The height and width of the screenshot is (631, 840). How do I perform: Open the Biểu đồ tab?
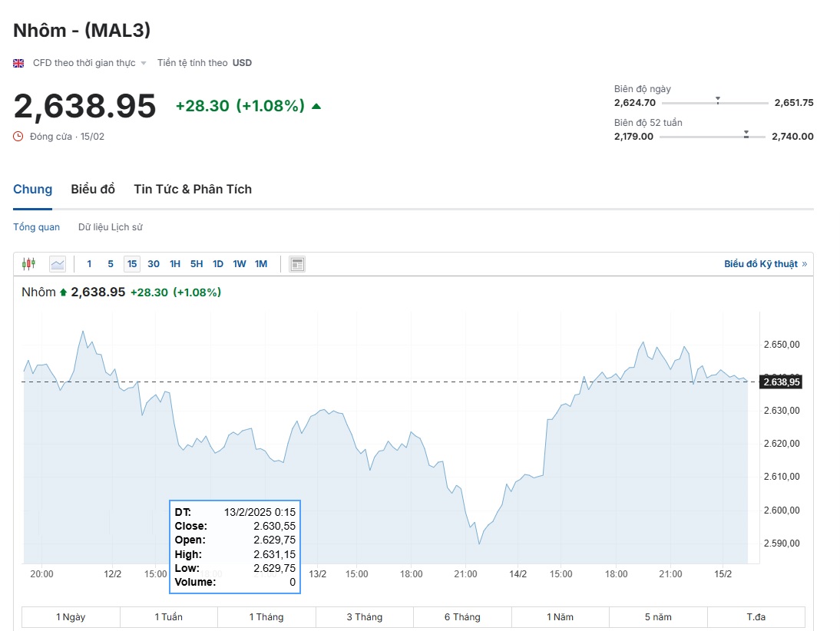[x=93, y=189]
